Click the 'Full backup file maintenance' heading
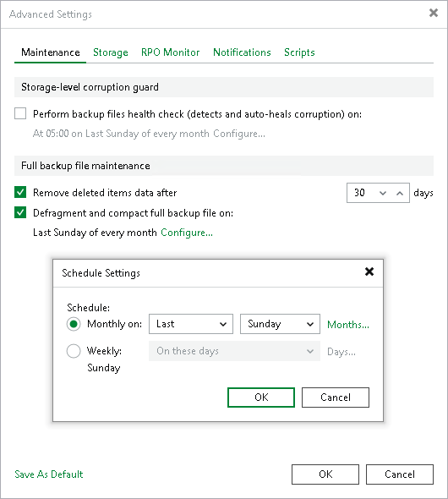Screen dimensions: 448x499 (x=85, y=166)
